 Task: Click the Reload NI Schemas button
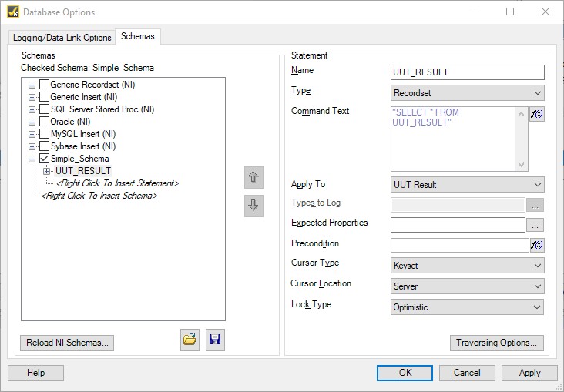pyautogui.click(x=67, y=343)
